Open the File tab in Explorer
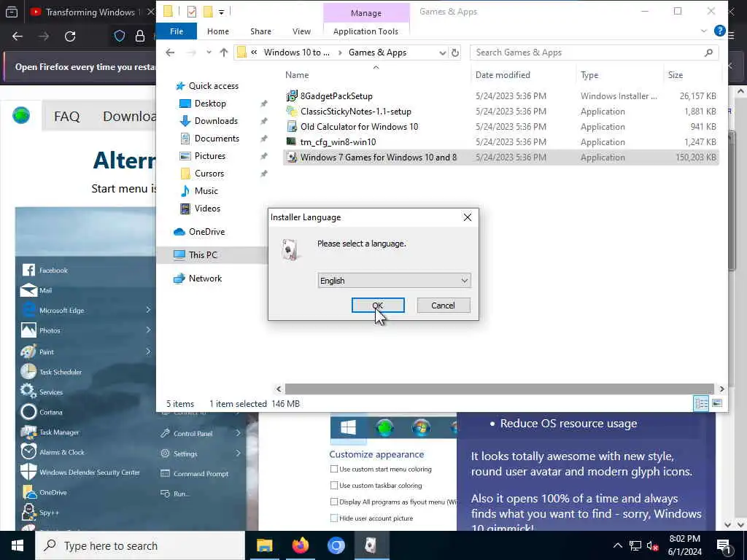Image resolution: width=747 pixels, height=560 pixels. click(x=177, y=31)
